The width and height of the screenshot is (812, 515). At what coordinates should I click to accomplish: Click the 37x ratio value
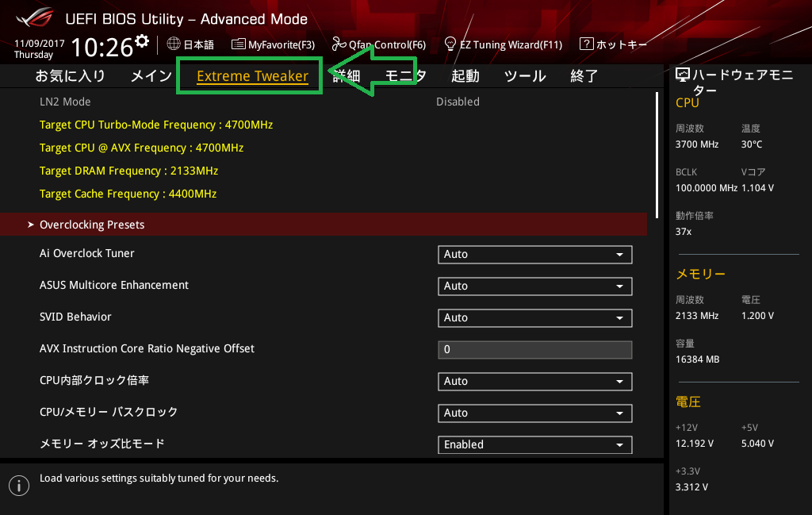pos(684,231)
